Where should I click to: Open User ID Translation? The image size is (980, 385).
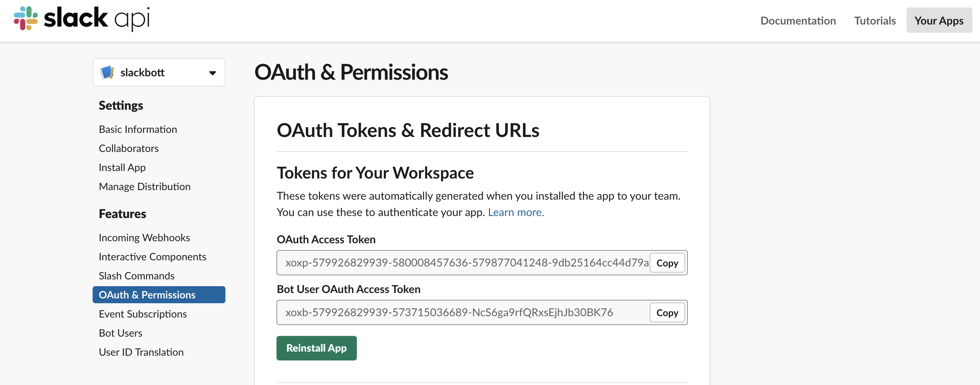tap(141, 352)
